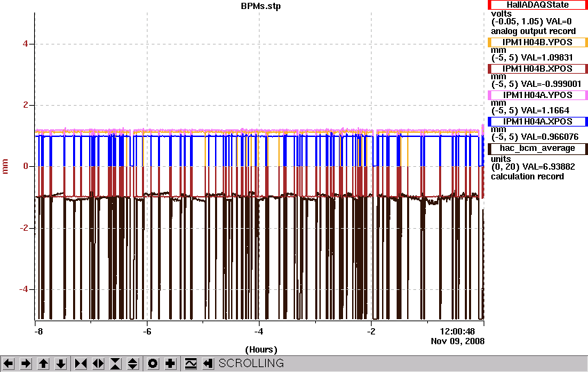Screen dimensions: 588x372
Task: Click the Nov 09, 2008 date label
Action: (457, 341)
